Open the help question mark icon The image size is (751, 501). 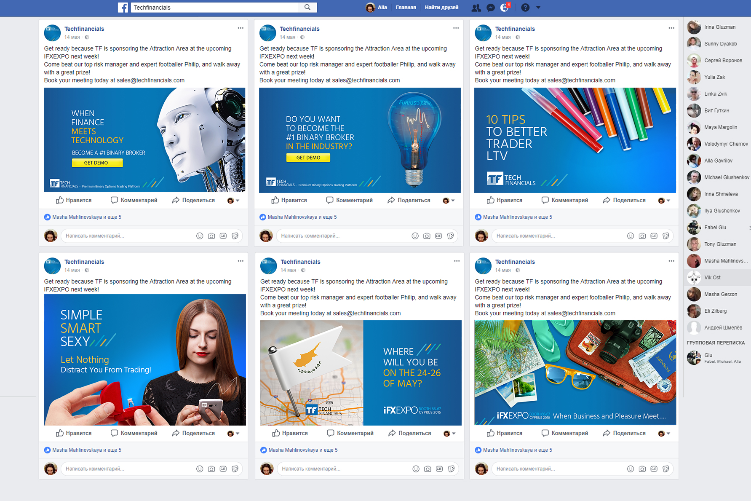(525, 8)
